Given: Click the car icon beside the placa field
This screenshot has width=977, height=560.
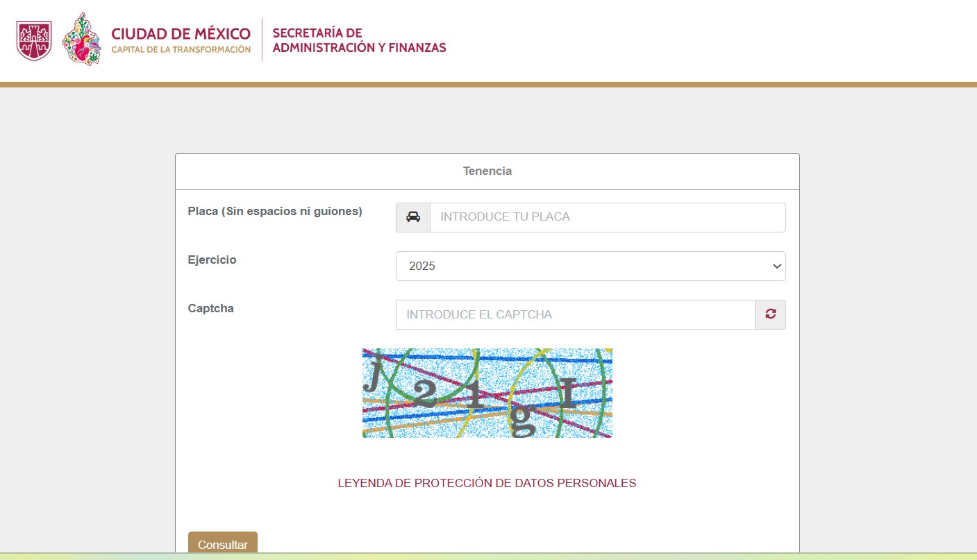Looking at the screenshot, I should (413, 217).
